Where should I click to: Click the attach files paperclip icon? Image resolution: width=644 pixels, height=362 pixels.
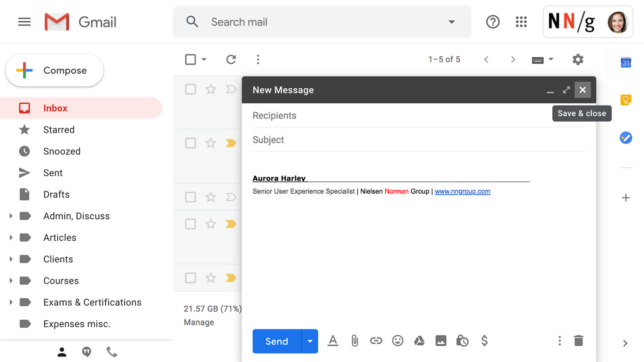[x=355, y=341]
